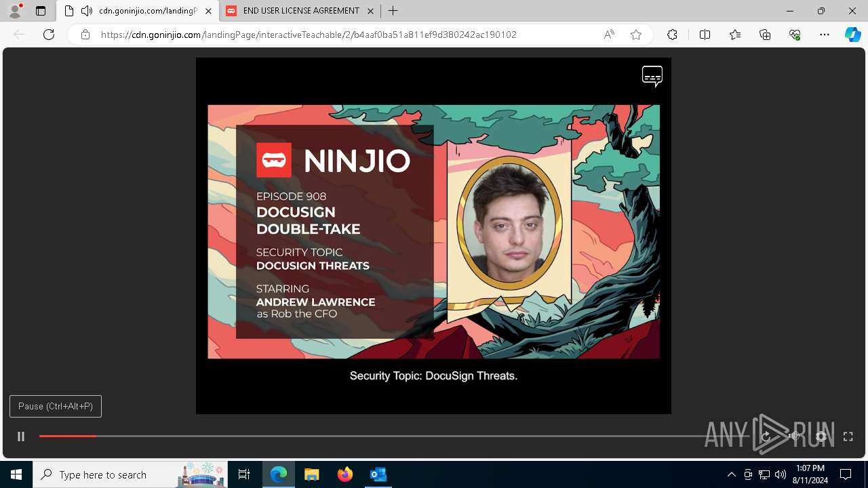Screen dimensions: 868x488
Task: Mute the audio-playing tab speaker icon
Action: tap(87, 11)
